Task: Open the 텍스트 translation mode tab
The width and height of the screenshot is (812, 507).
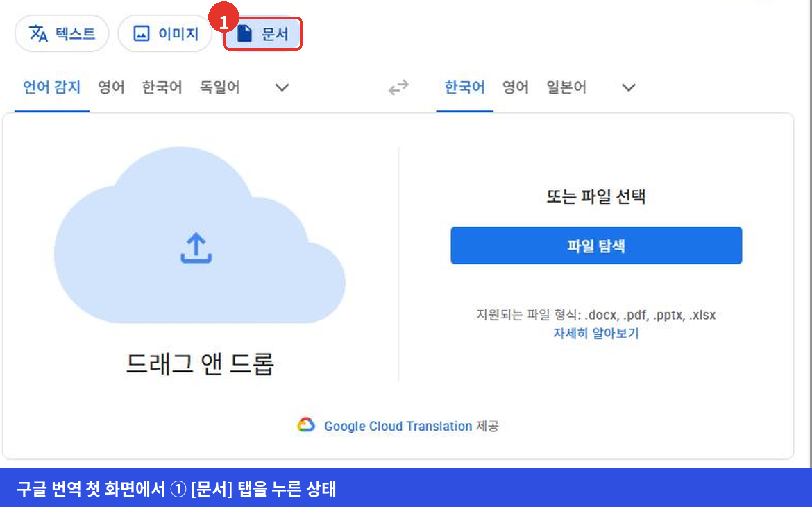Action: (x=62, y=33)
